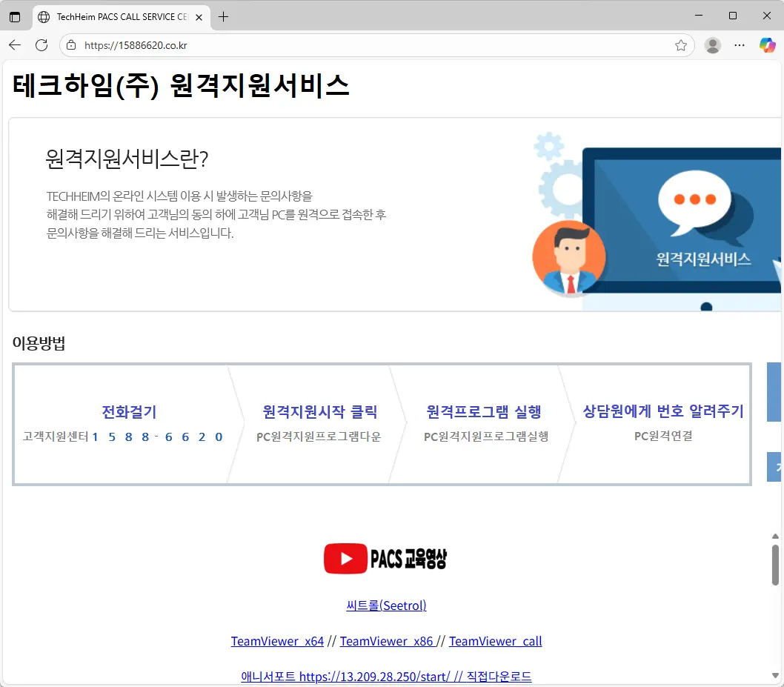Click the address bar URL field
This screenshot has height=687, width=784.
pyautogui.click(x=371, y=45)
